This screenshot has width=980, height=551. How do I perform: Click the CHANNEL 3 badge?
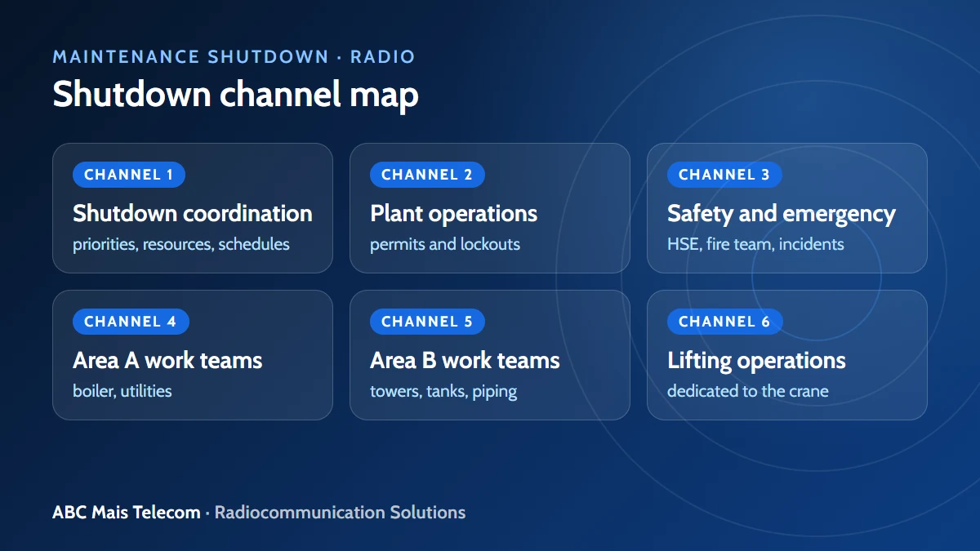coord(724,175)
